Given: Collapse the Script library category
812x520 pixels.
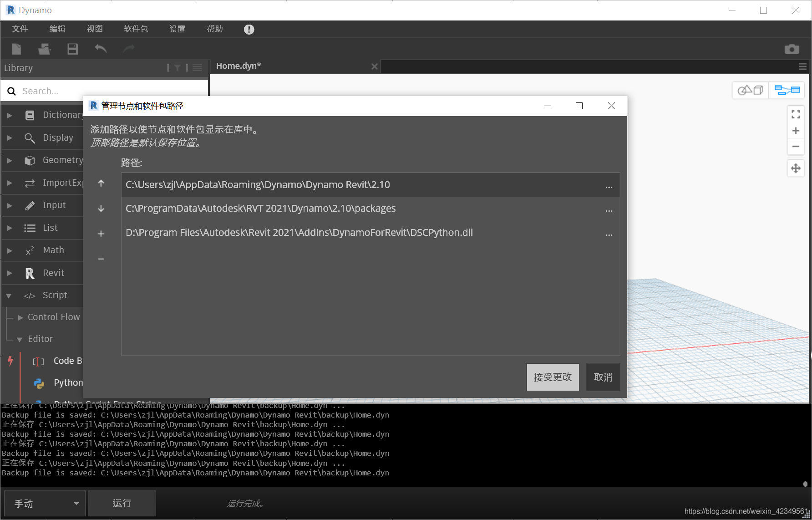Looking at the screenshot, I should point(9,296).
